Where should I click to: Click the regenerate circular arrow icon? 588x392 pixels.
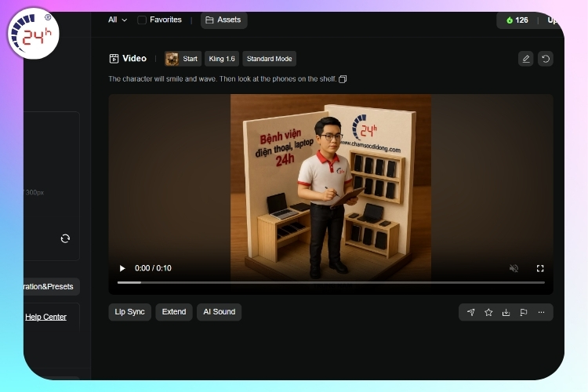pyautogui.click(x=546, y=59)
